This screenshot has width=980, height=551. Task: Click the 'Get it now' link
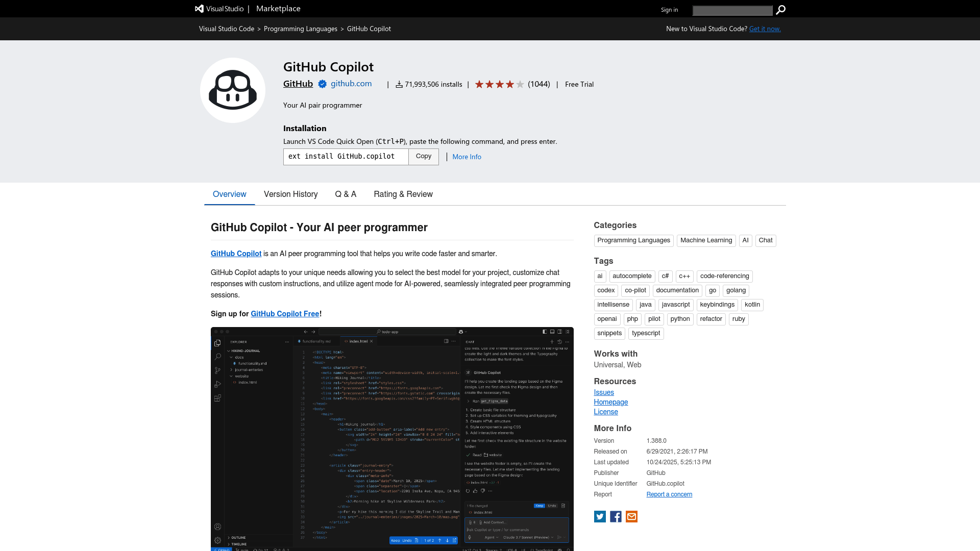tap(765, 29)
